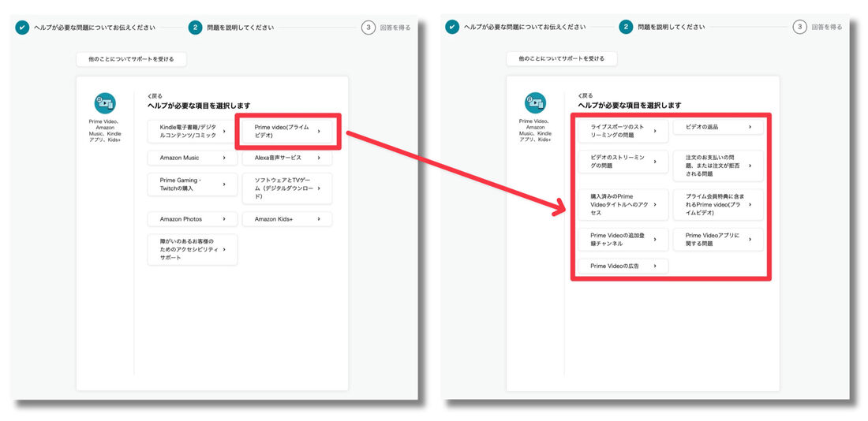The image size is (868, 421).
Task: Click chevron arrow on ビデオの返品 row
Action: point(750,127)
